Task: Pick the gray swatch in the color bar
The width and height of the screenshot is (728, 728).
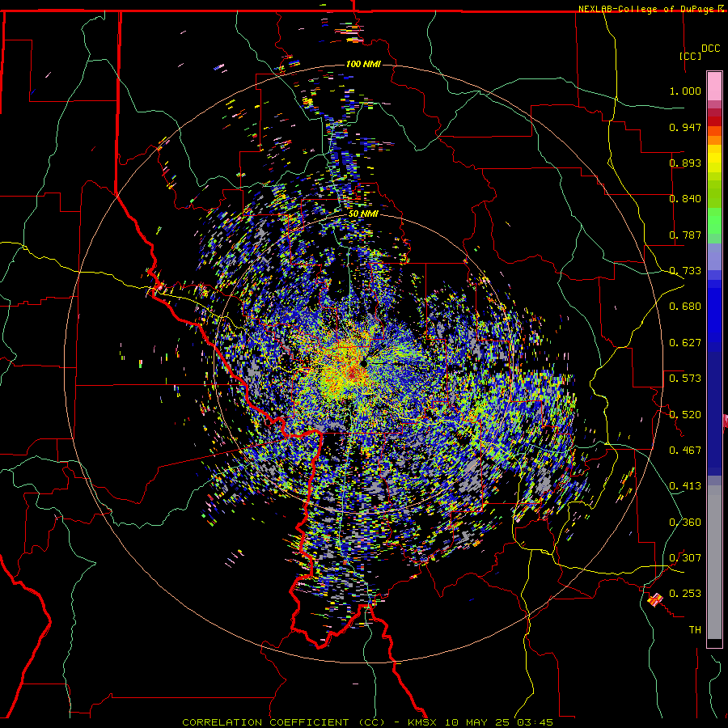Action: (714, 562)
